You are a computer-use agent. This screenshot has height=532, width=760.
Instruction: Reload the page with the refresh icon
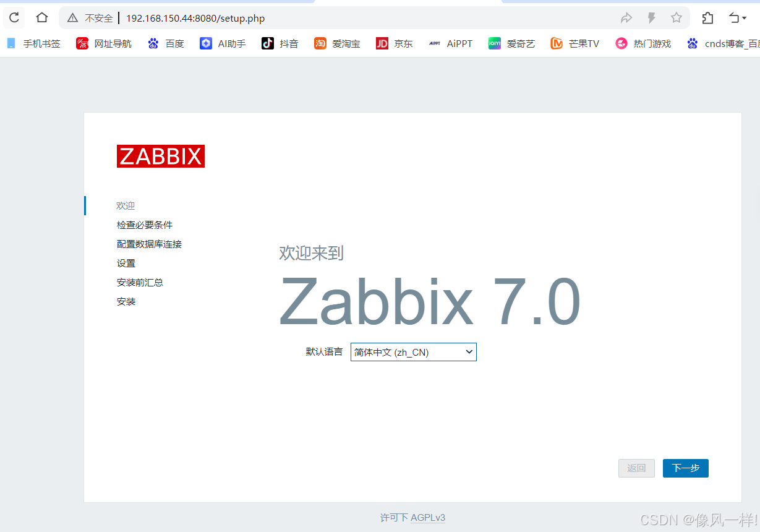tap(14, 18)
